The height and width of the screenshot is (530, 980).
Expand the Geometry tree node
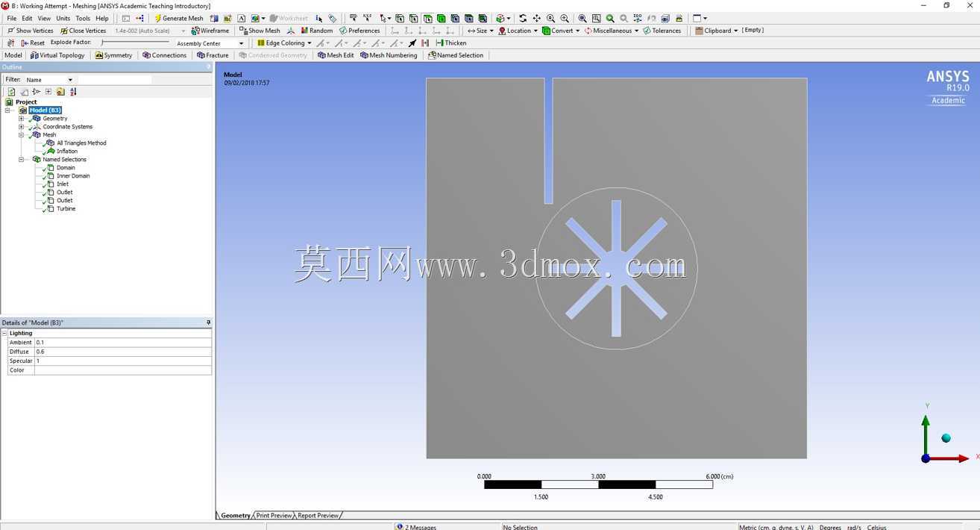21,119
